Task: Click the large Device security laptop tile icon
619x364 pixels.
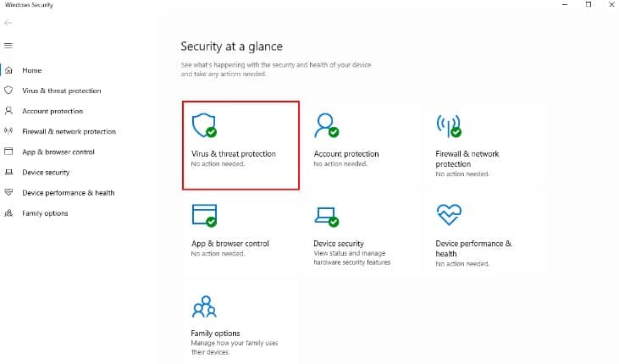Action: point(327,217)
